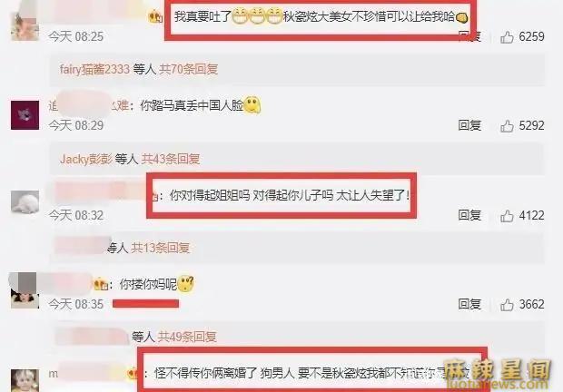Click the avatar of top commenter
563x392 pixels.
(25, 26)
